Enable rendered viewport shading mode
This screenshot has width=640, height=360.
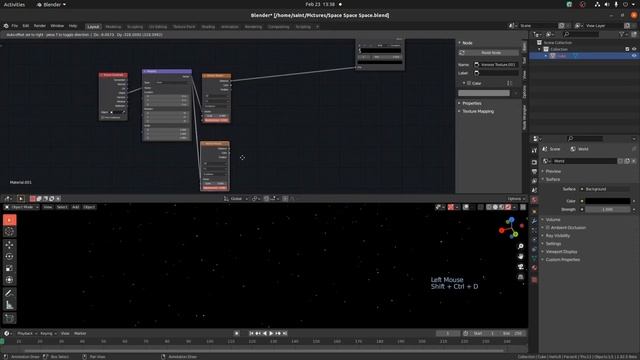point(508,207)
